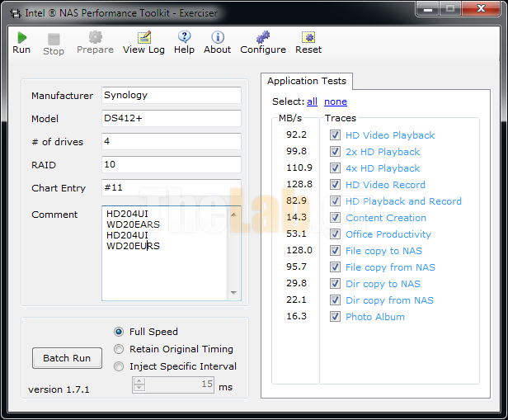The height and width of the screenshot is (420, 508).
Task: Click the File copy from NAS link
Action: (390, 267)
